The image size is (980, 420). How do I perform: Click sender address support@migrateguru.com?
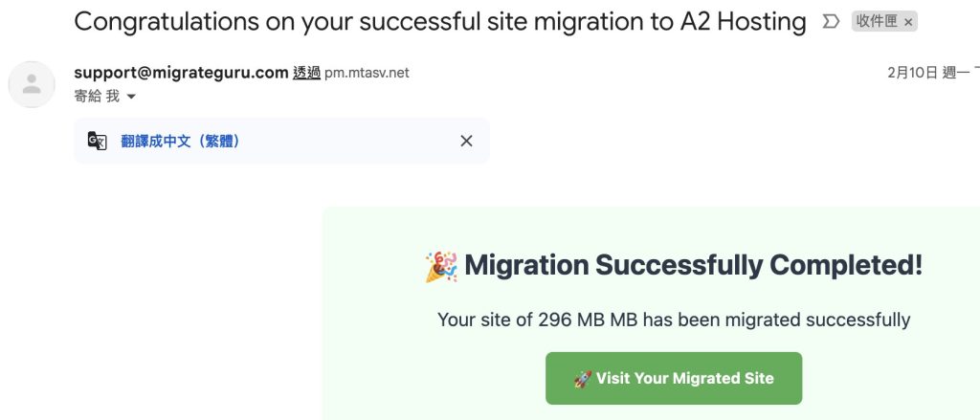(181, 72)
